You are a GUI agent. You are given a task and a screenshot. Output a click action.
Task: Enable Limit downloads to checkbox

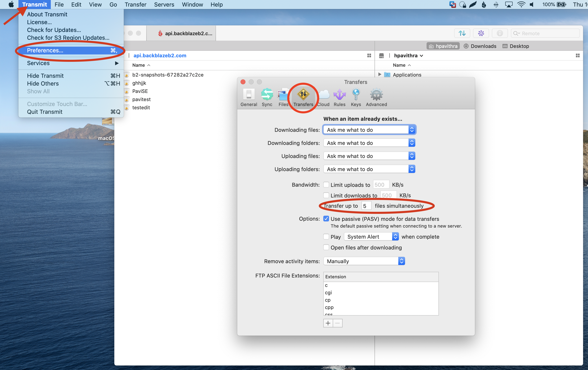click(x=326, y=195)
